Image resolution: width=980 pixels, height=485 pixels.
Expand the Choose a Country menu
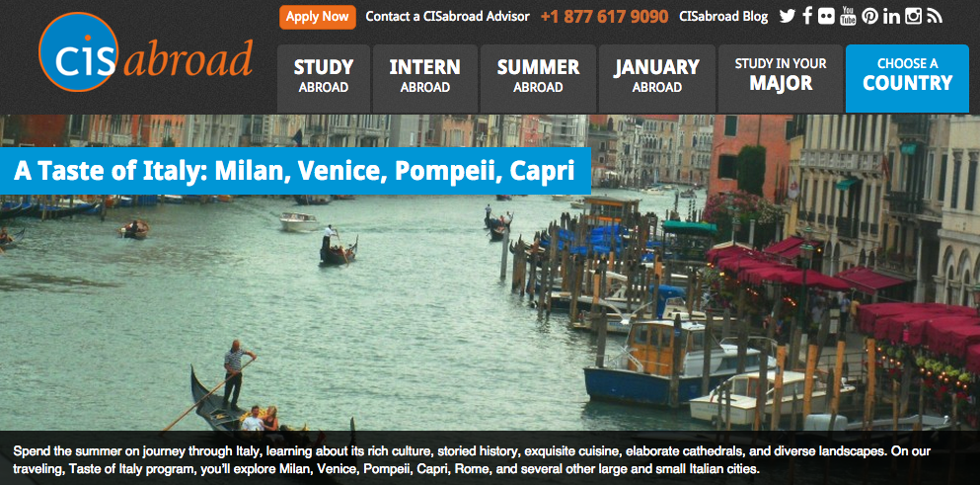coord(908,78)
